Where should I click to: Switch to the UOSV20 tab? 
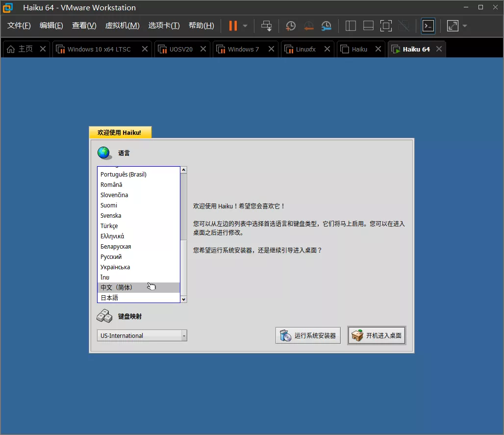tap(181, 49)
